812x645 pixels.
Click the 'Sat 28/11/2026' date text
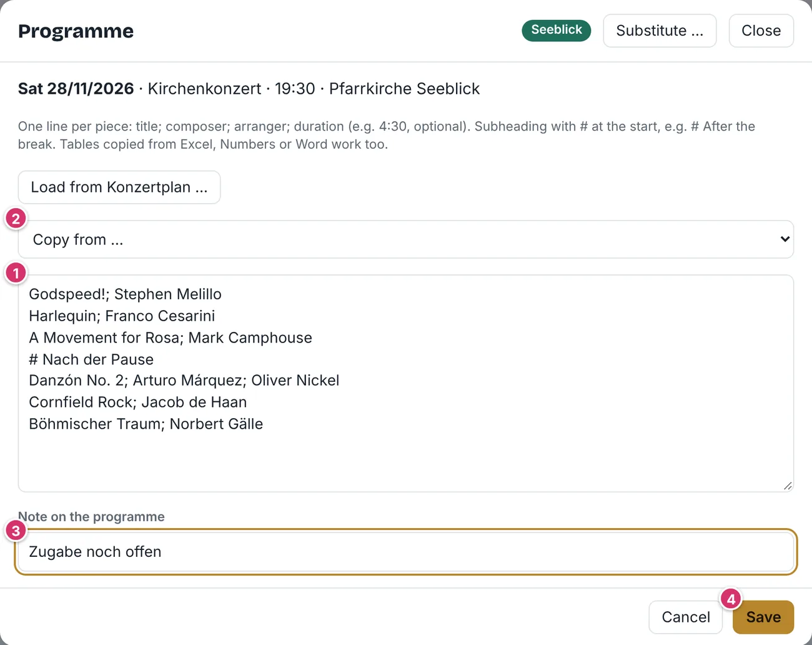[x=76, y=89]
